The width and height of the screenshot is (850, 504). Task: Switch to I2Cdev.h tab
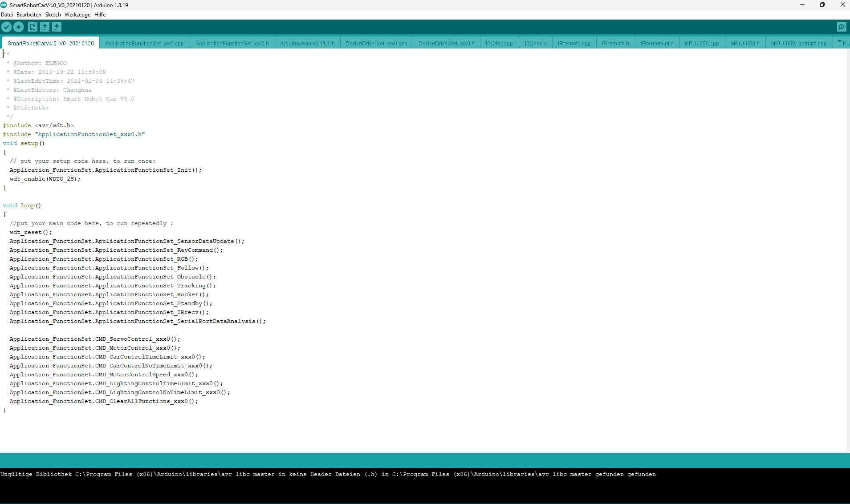535,43
